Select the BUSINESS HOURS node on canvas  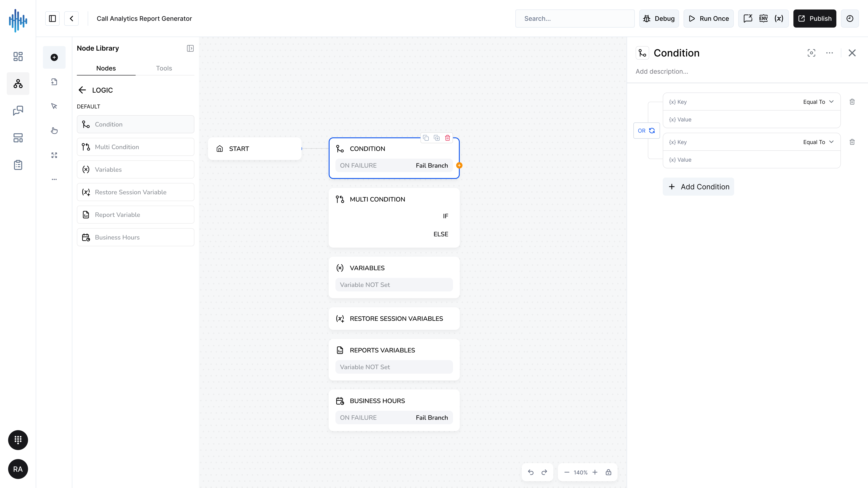(x=394, y=410)
